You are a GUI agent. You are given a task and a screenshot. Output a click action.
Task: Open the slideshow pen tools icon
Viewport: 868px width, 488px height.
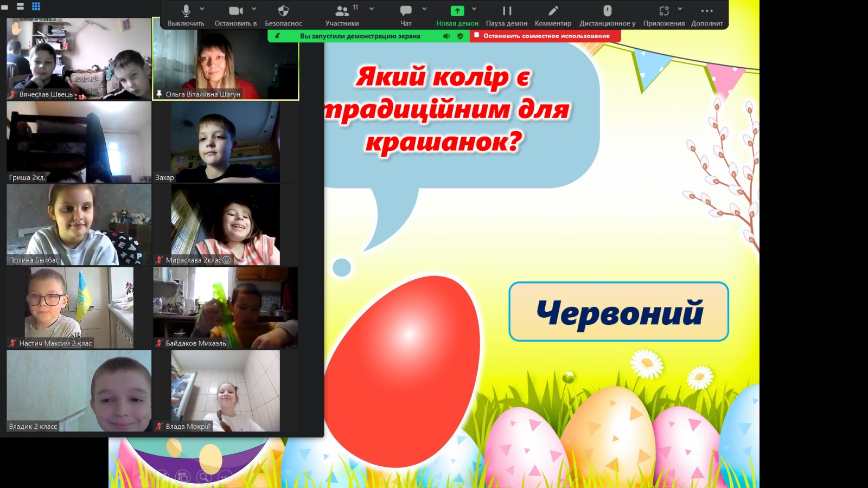point(162,477)
